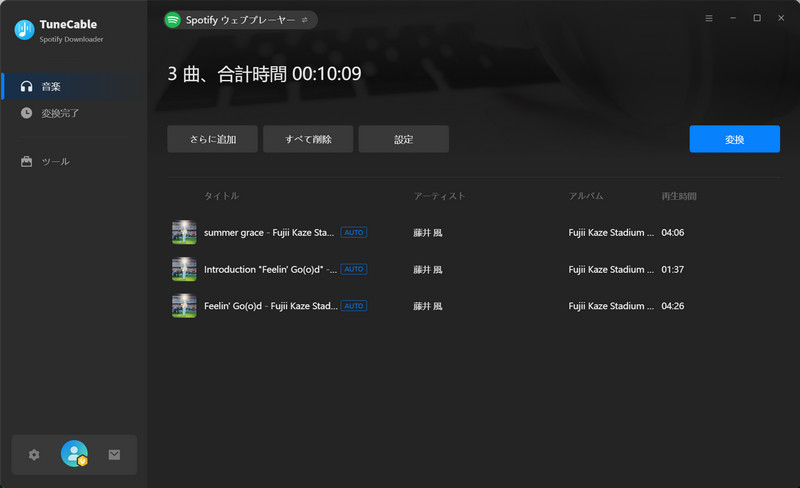The image size is (800, 488).
Task: Maximize the TuneCable window
Action: 757,18
